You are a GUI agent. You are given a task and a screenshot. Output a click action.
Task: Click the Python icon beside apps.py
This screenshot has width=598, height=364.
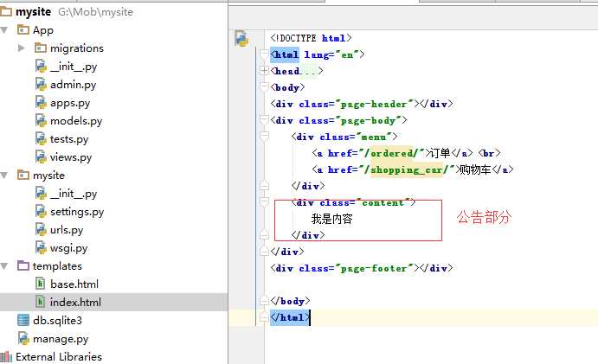[x=41, y=103]
